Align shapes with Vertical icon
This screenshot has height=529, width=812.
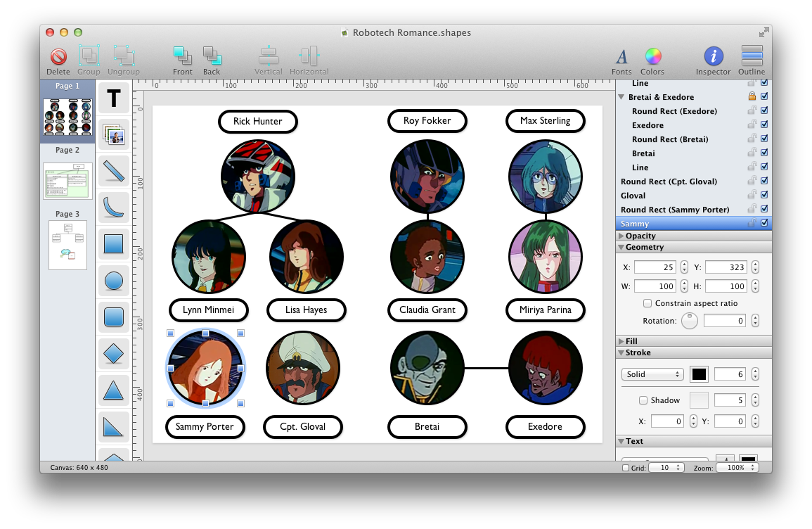click(x=269, y=56)
